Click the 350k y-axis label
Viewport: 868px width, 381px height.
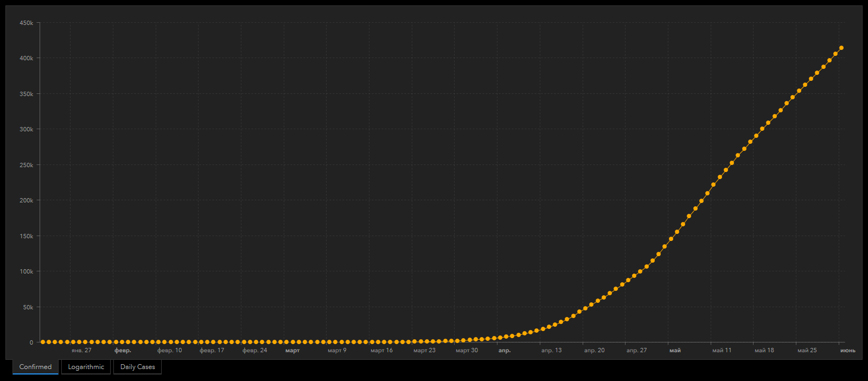tap(26, 94)
